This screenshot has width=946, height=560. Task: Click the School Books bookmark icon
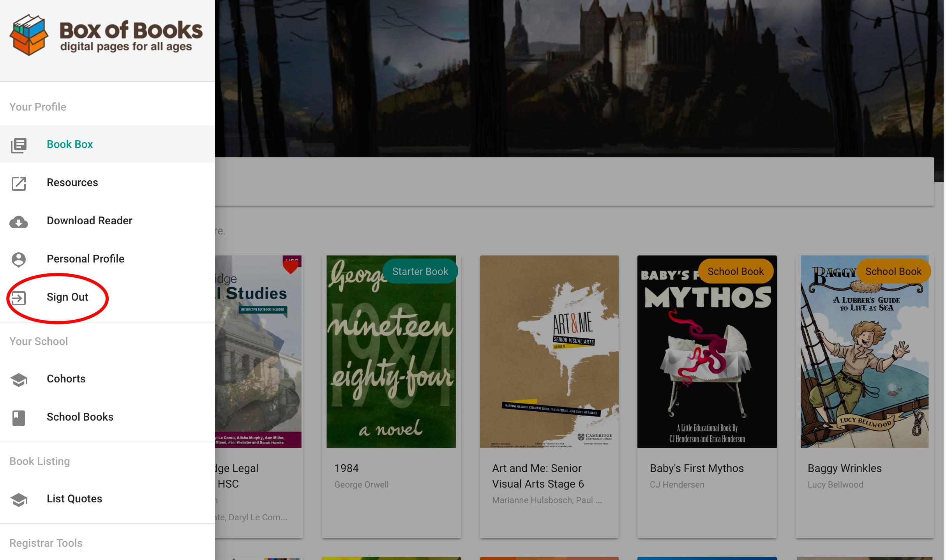click(19, 418)
